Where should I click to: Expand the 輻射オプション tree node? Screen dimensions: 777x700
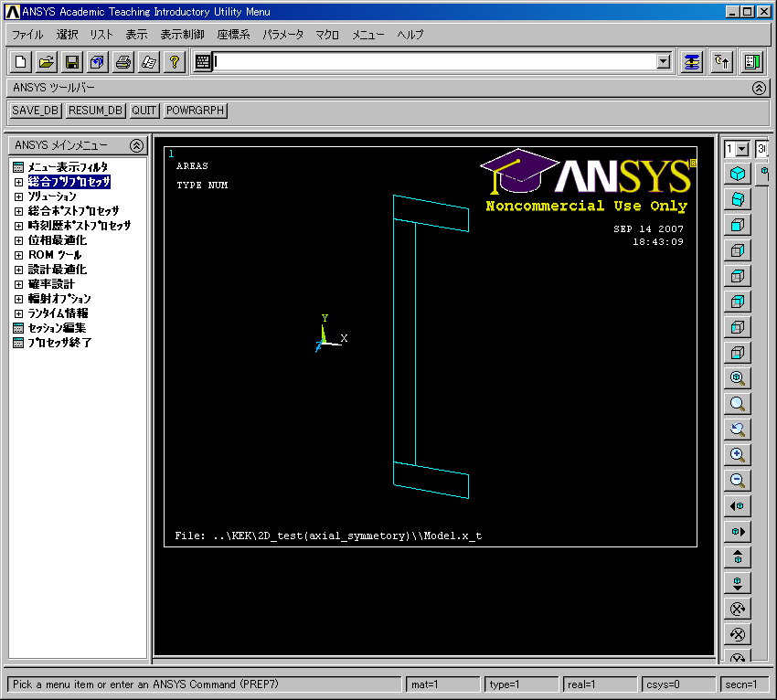click(18, 299)
